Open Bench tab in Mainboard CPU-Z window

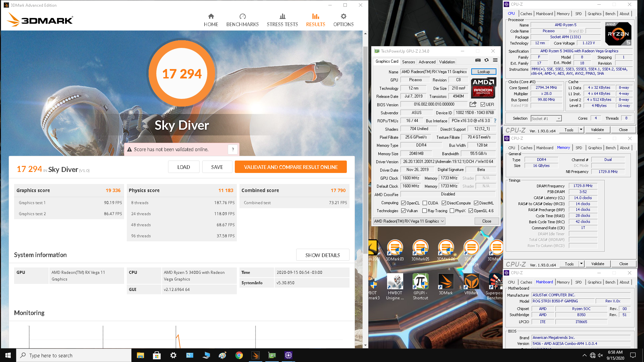(x=610, y=282)
